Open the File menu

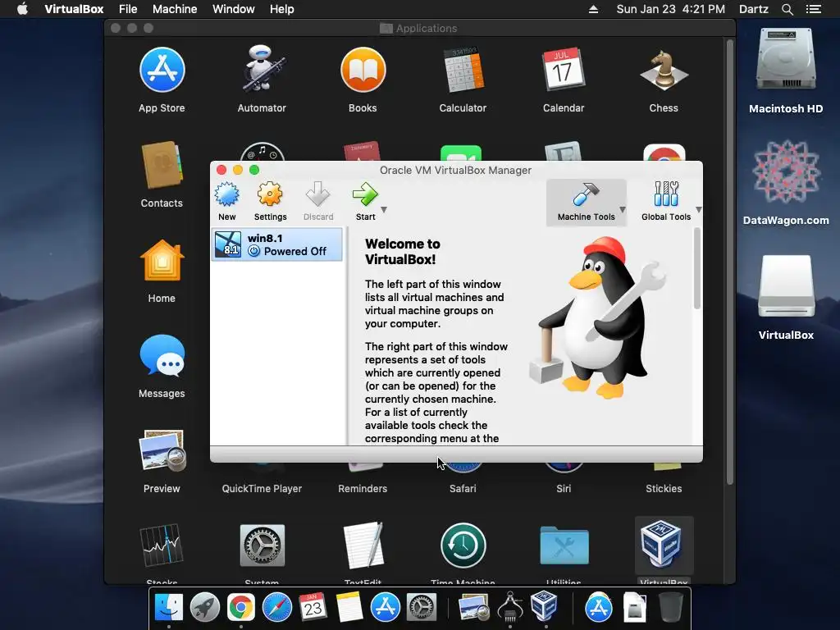click(x=128, y=9)
